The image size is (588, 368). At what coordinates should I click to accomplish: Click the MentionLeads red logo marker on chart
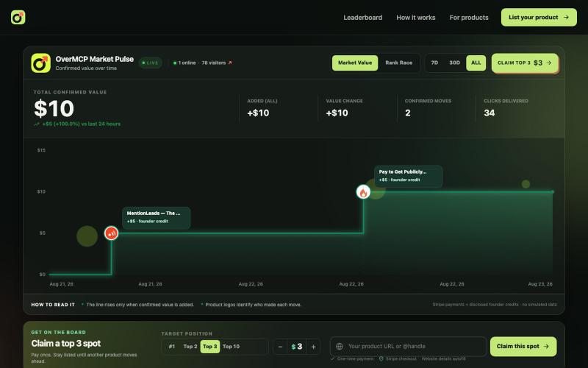pos(112,233)
